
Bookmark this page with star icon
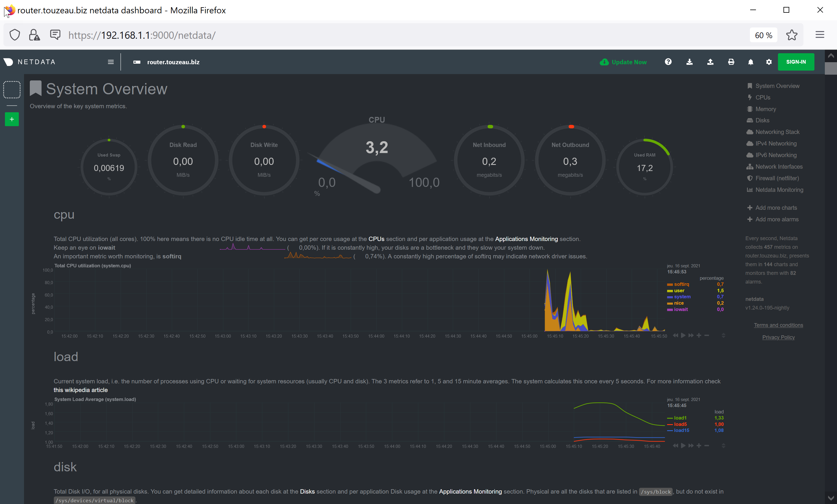(792, 35)
